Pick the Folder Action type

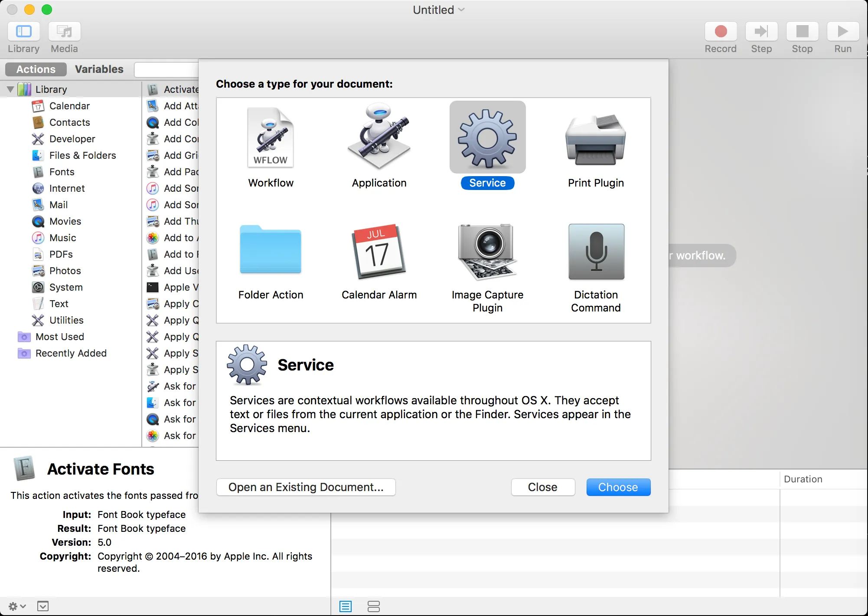[x=271, y=251]
